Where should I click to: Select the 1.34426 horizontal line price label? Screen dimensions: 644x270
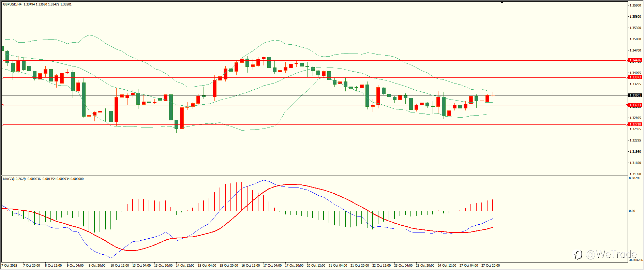[x=635, y=60]
